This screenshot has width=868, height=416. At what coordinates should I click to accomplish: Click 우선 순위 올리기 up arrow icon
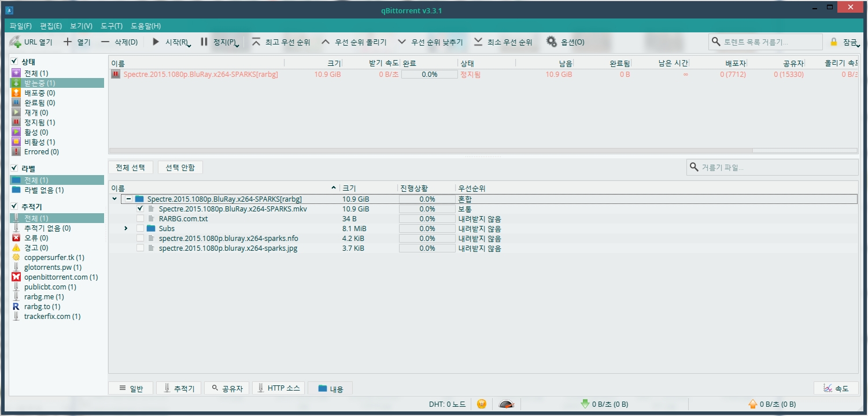(x=326, y=42)
